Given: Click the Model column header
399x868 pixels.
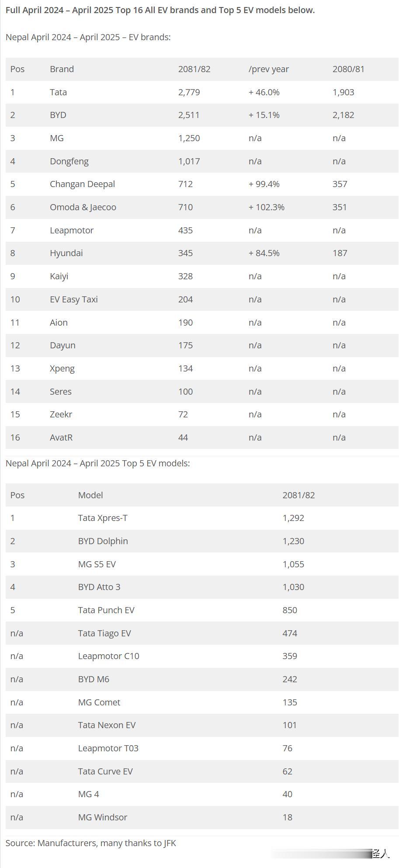Looking at the screenshot, I should 90,495.
